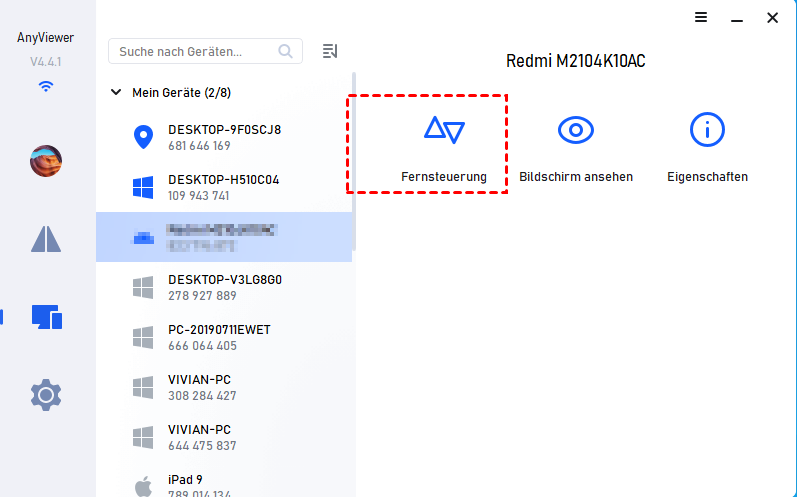Click the ID 109 943 741
797x497 pixels.
199,196
